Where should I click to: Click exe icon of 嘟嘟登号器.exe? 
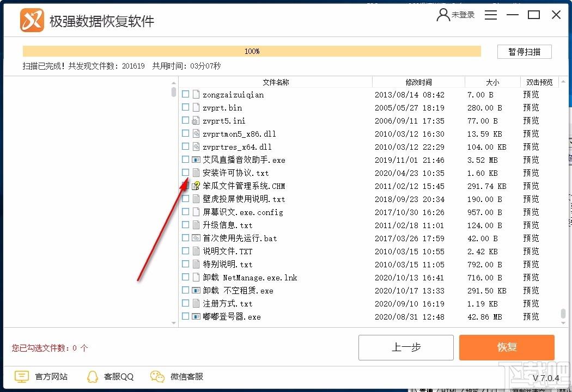[x=196, y=316]
